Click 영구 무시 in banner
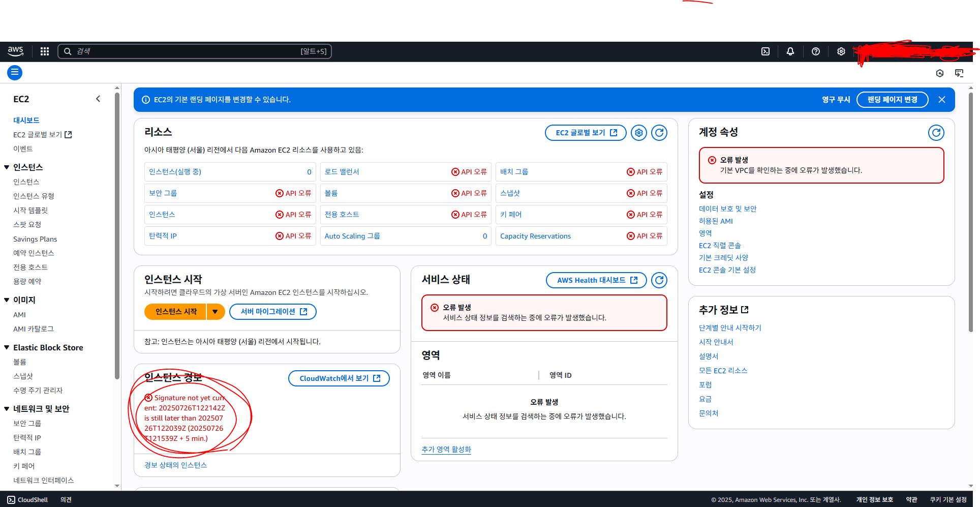The width and height of the screenshot is (980, 507). (x=836, y=100)
